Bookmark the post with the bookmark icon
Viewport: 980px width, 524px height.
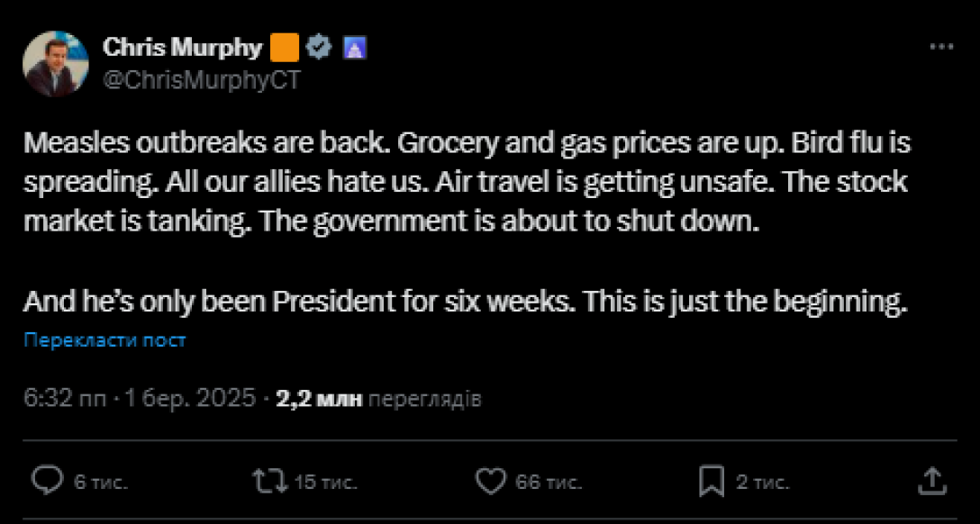[x=712, y=481]
